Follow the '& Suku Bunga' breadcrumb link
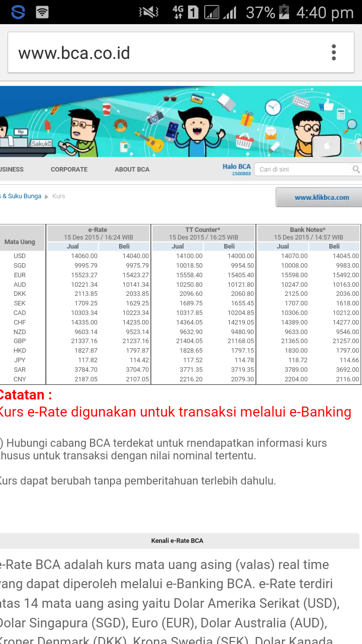362x644 pixels. [21, 196]
